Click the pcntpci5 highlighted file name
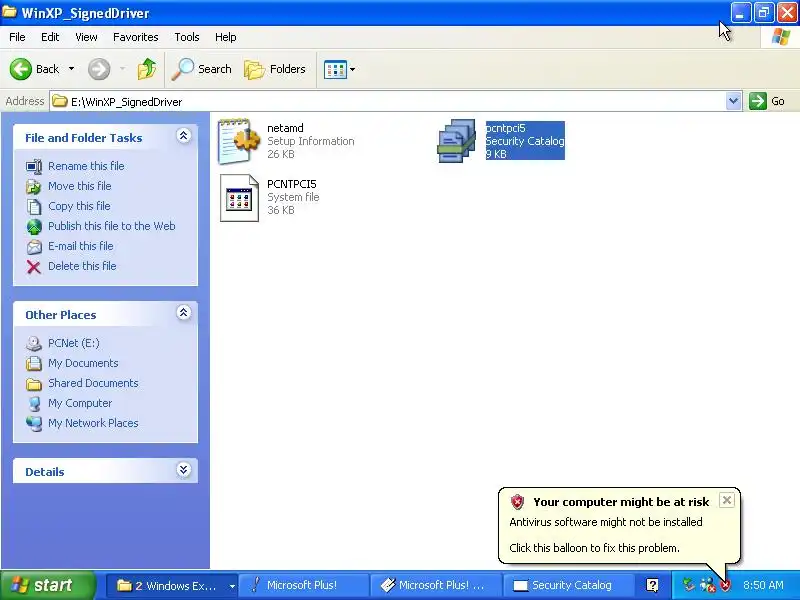Viewport: 800px width, 600px height. tap(506, 128)
